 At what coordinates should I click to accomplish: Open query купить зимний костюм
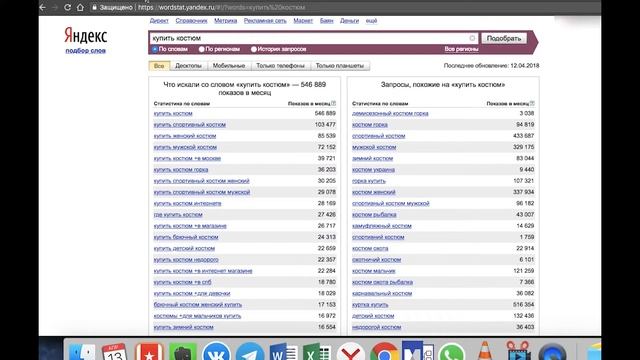tap(184, 327)
